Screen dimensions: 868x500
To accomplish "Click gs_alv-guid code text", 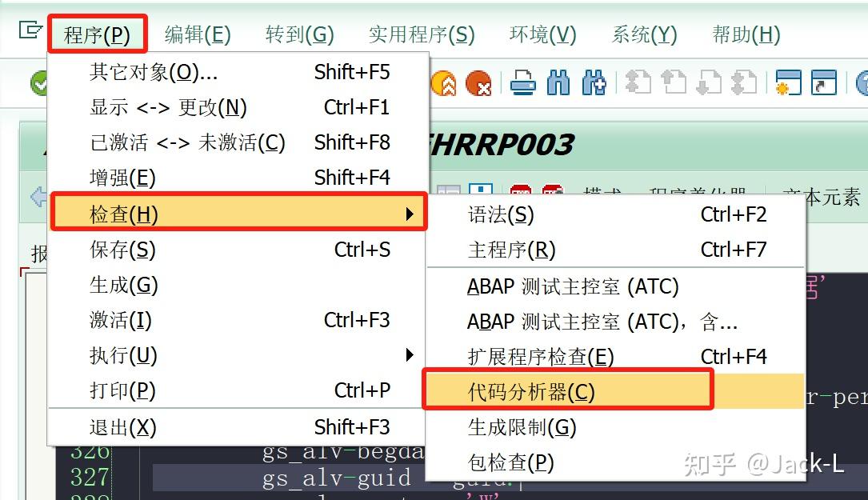I will [337, 478].
